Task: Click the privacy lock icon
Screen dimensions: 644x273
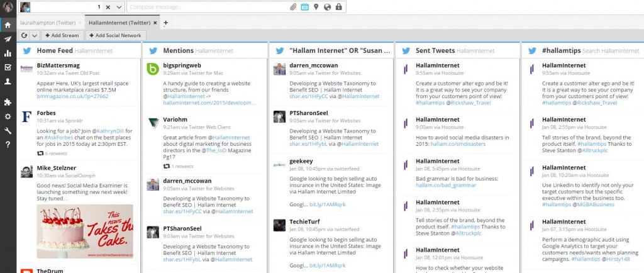Action: tap(338, 7)
